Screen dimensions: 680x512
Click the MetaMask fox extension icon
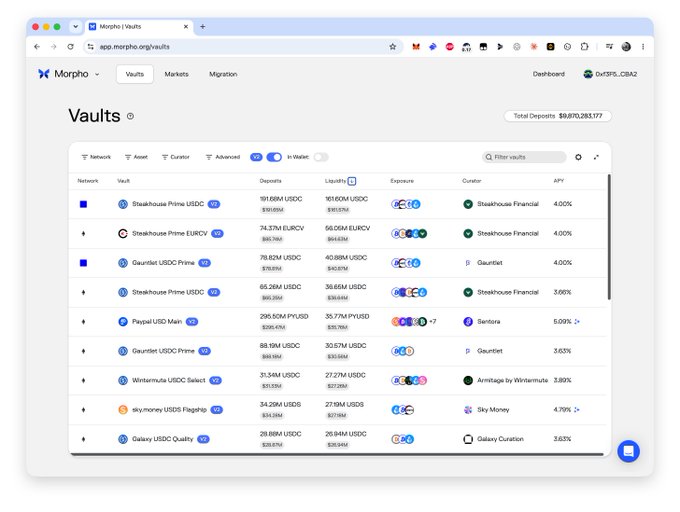click(x=416, y=46)
